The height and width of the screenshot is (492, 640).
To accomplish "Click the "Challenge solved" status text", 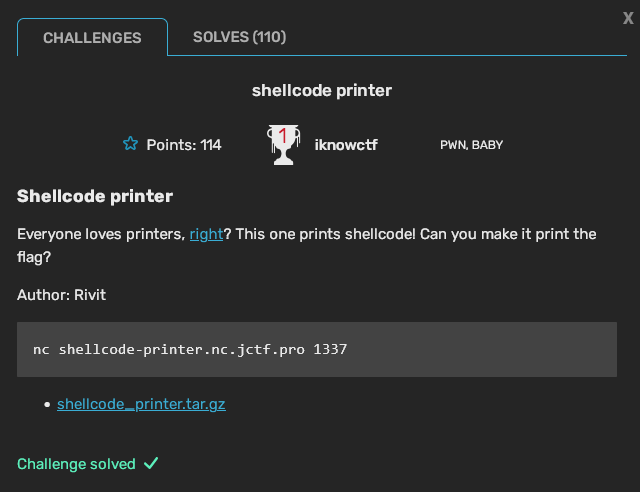I will (76, 464).
